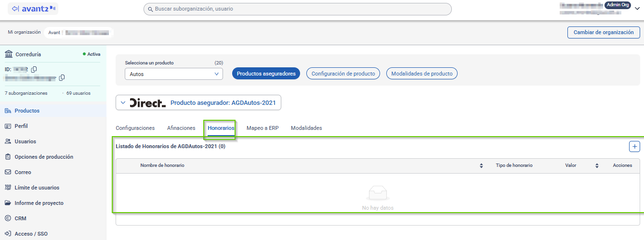644x240 pixels.
Task: Click Nombre de honorario column header
Action: [162, 165]
